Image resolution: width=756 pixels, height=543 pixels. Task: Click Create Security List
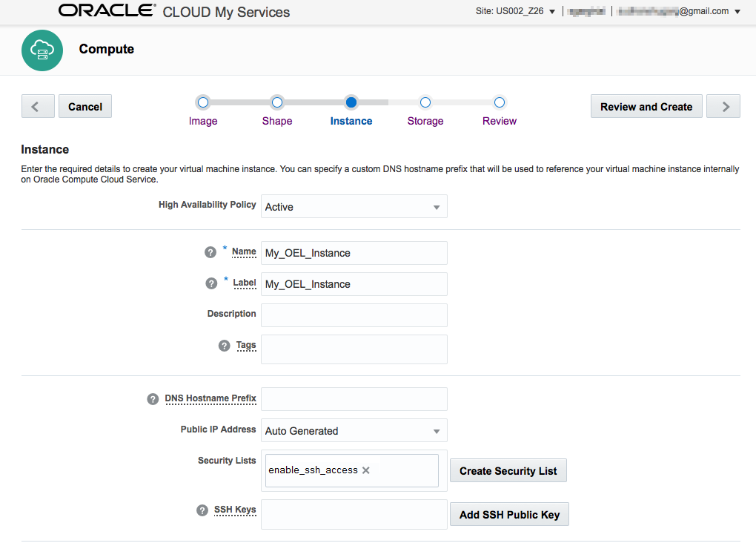tap(508, 470)
